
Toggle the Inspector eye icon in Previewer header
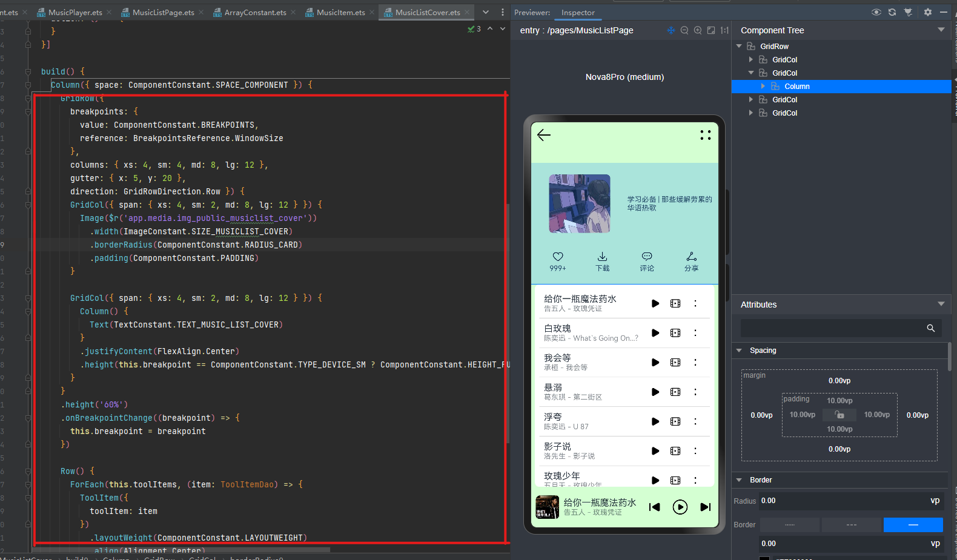click(x=876, y=12)
